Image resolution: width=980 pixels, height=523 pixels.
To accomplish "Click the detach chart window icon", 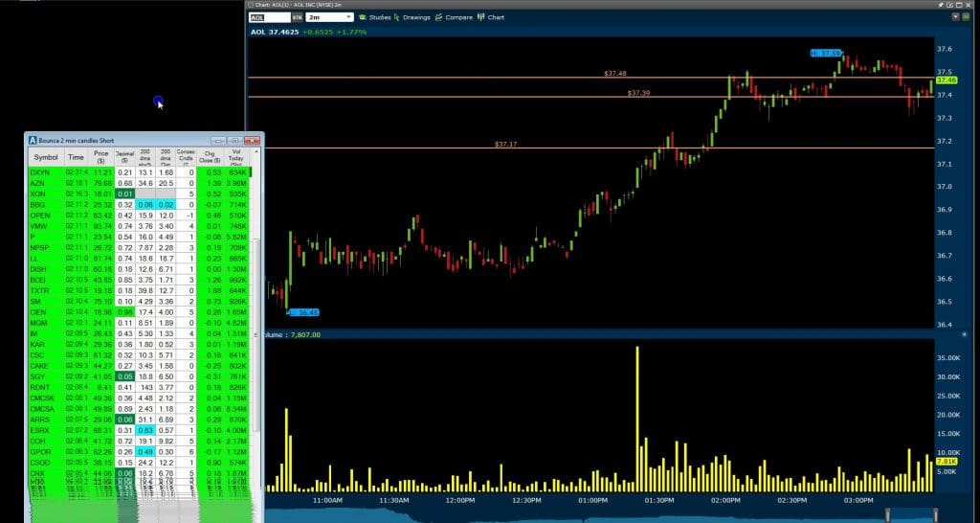I will pos(950,5).
